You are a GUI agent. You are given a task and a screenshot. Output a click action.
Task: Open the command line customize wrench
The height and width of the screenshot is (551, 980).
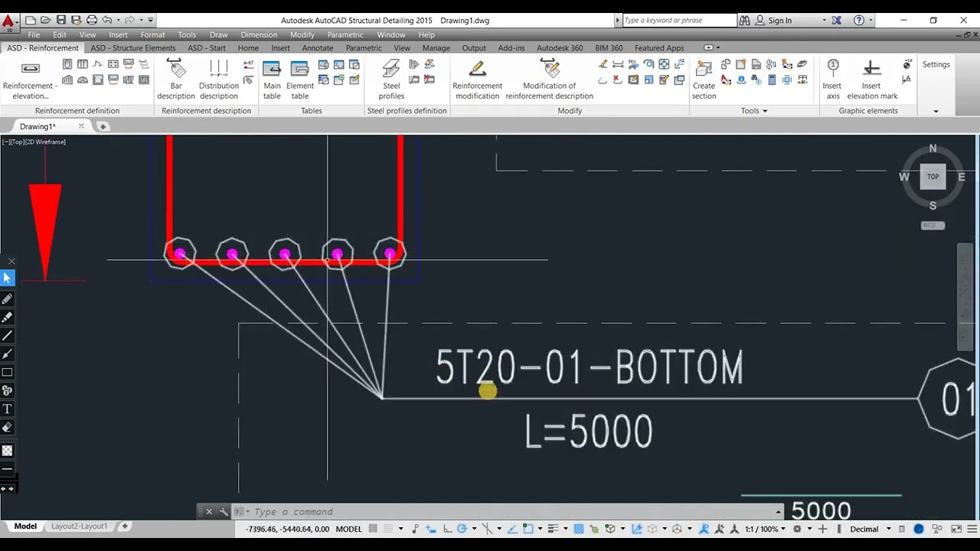tap(224, 511)
